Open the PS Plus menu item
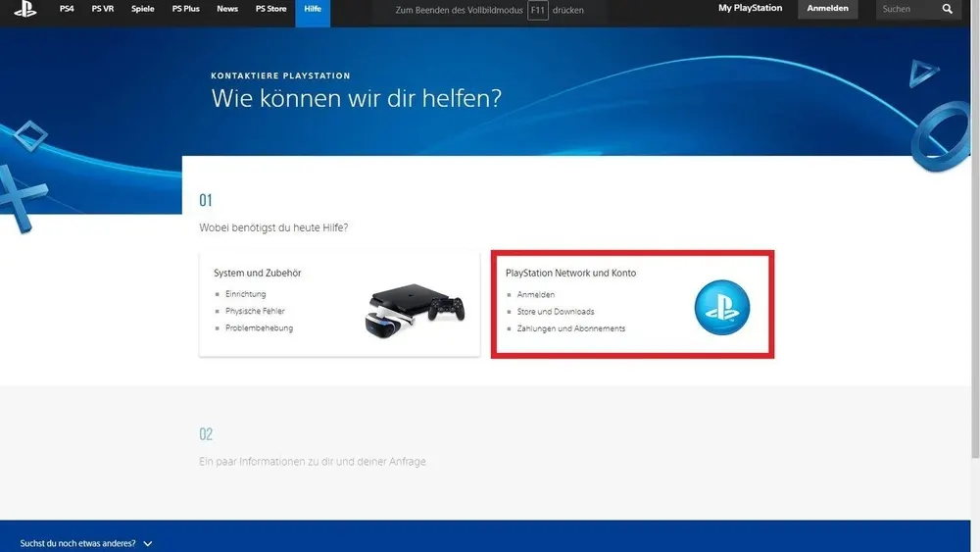980x552 pixels. (185, 9)
